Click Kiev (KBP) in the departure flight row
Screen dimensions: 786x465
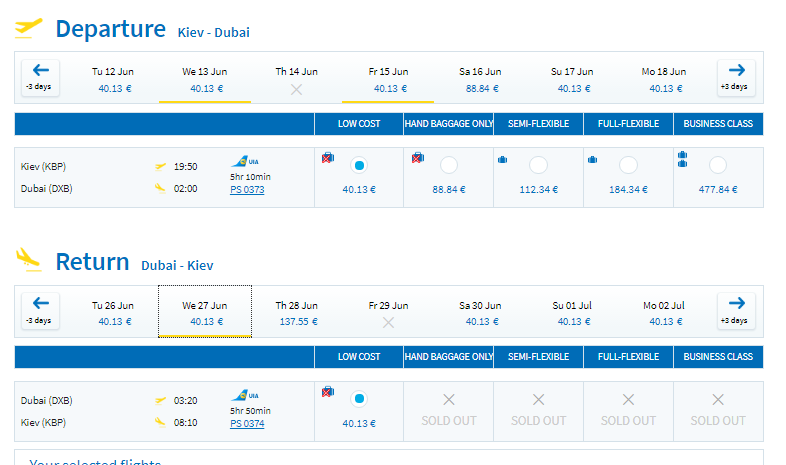[x=43, y=166]
